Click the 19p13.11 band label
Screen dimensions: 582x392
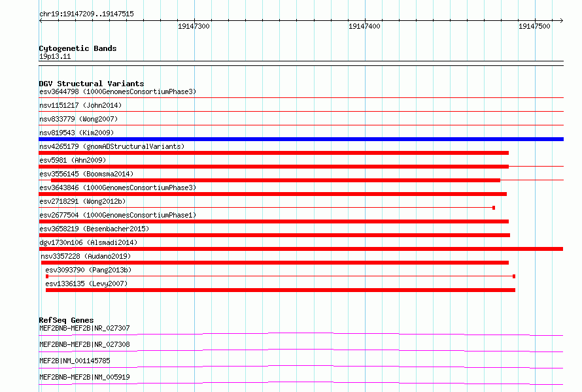[55, 56]
